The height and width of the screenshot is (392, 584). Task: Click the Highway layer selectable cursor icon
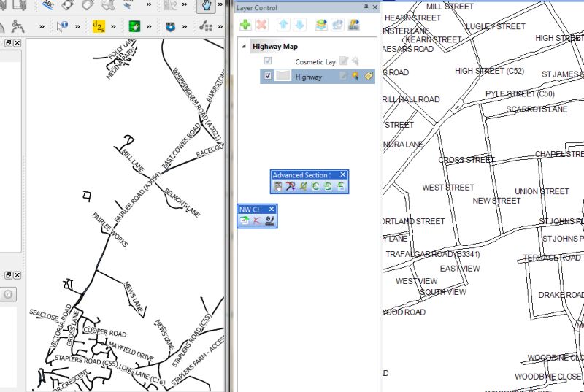coord(356,77)
